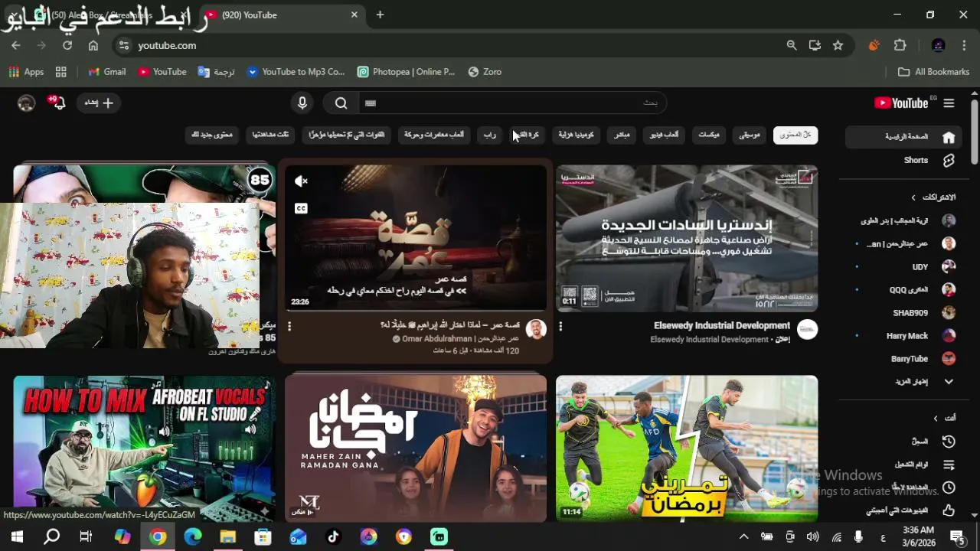The width and height of the screenshot is (980, 551).
Task: Click the search magnifier button
Action: [x=341, y=103]
